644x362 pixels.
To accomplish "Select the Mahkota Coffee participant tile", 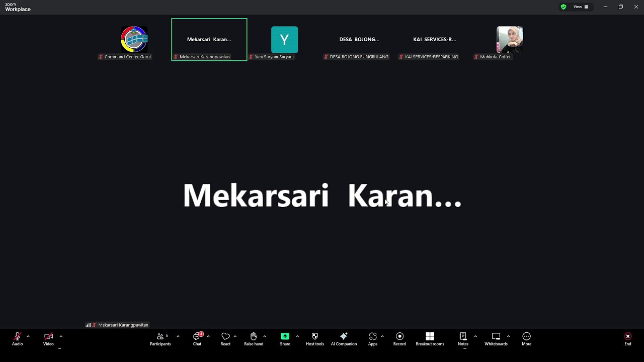I will click(510, 40).
